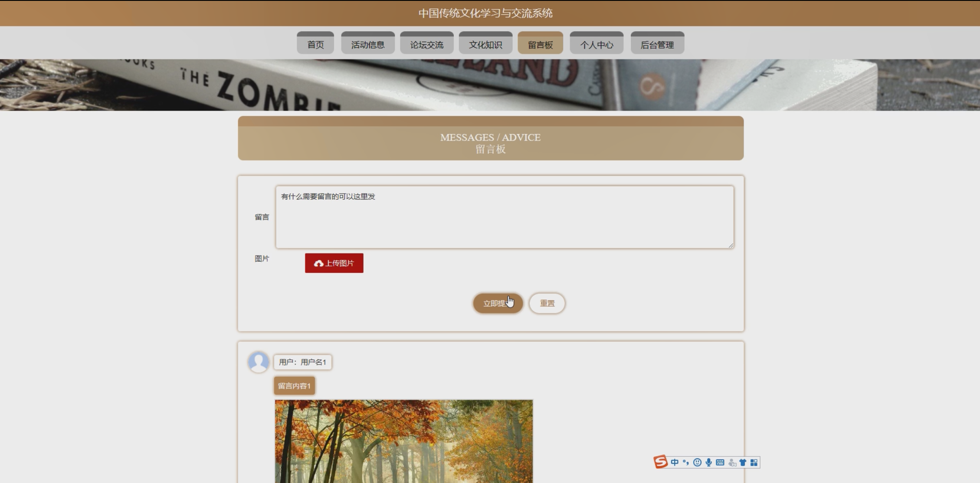Switch to 论坛交流 tab
Viewport: 980px width, 483px height.
427,44
